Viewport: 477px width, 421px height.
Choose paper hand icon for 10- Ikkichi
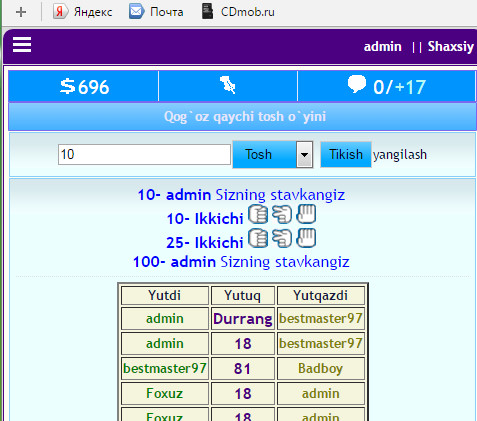[x=306, y=214]
